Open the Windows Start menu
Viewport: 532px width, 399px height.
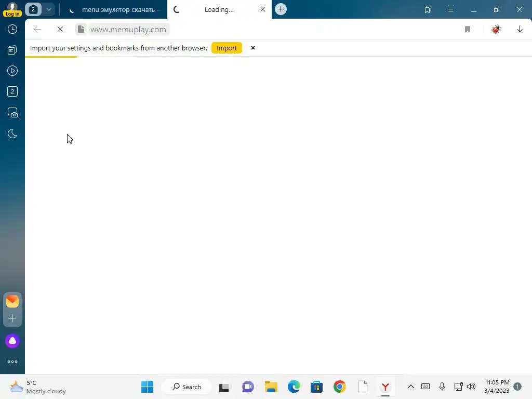click(x=147, y=387)
